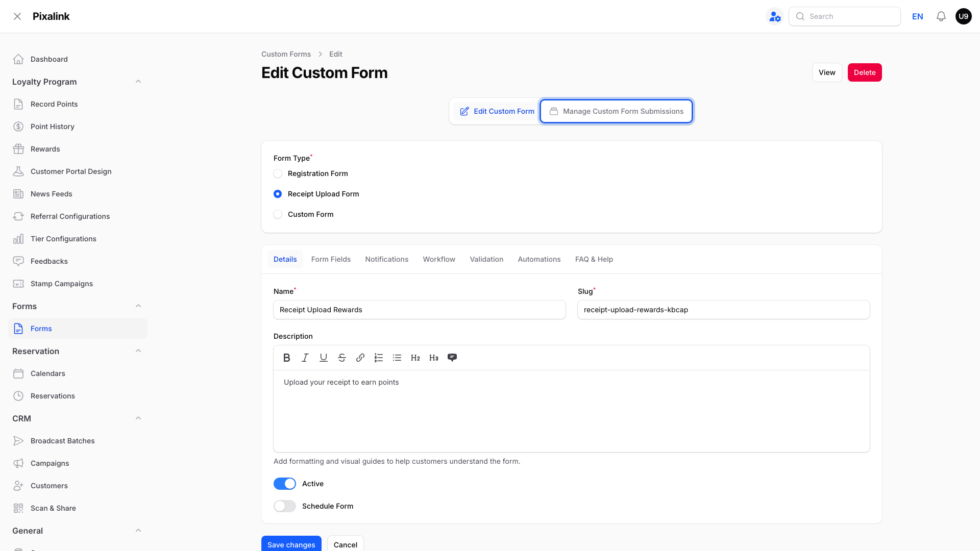Click the View button
This screenshot has width=980, height=551.
(827, 72)
